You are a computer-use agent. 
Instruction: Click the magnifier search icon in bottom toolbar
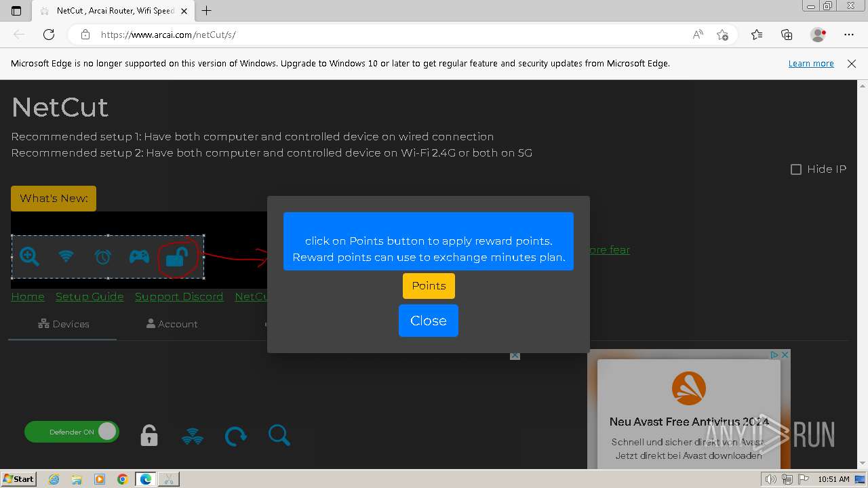(x=279, y=435)
